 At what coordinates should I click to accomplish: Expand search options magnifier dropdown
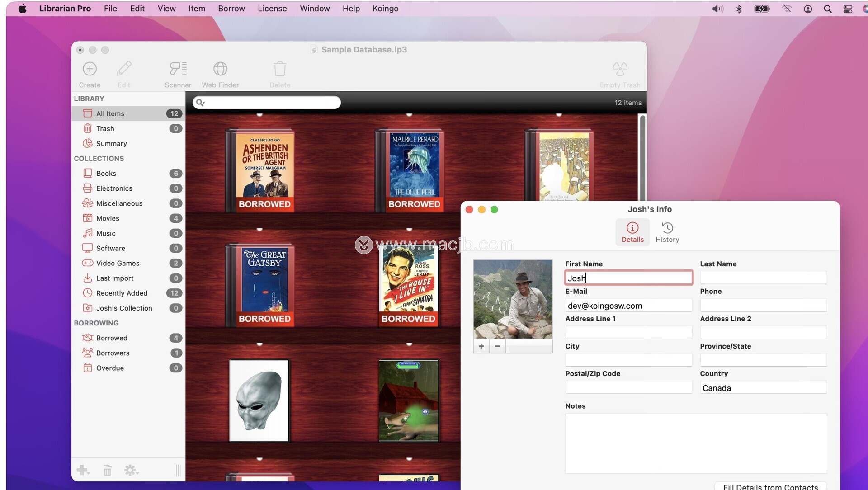[200, 103]
